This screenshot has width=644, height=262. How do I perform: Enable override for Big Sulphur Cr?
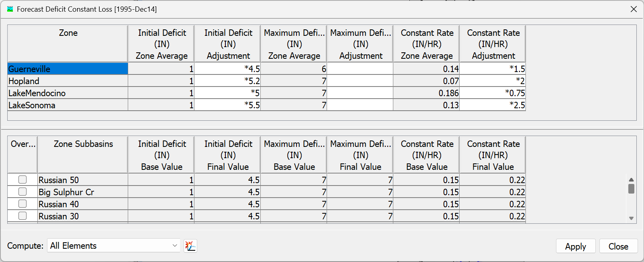(x=22, y=192)
